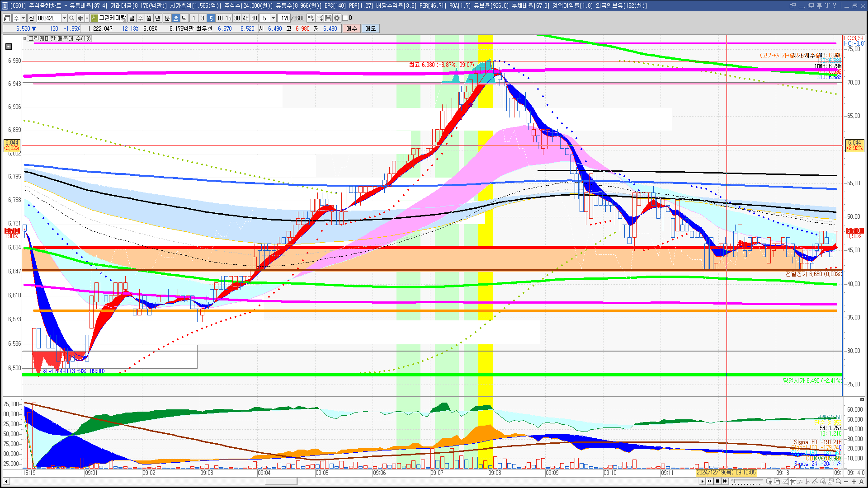Click the 매수 buy button

pos(352,28)
